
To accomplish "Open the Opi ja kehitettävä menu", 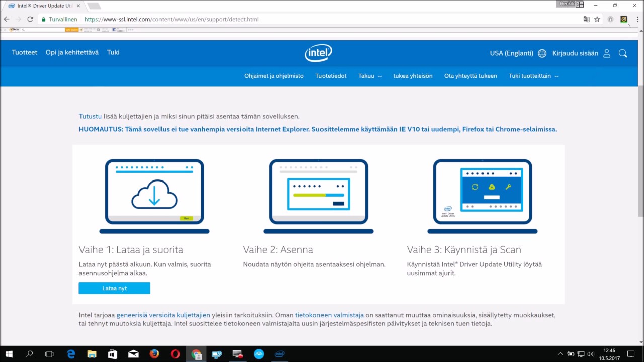I will coord(72,52).
